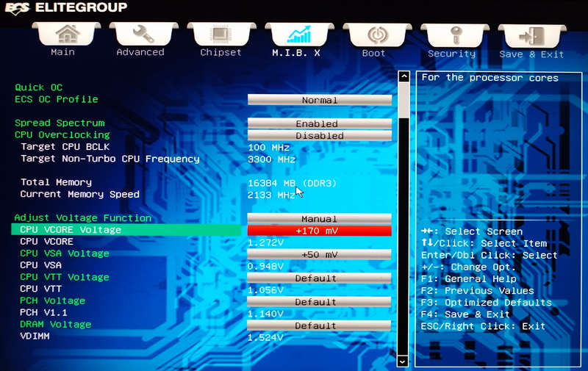Viewport: 588px width, 371px height.
Task: Select the ECS OC Profile label
Action: [57, 99]
